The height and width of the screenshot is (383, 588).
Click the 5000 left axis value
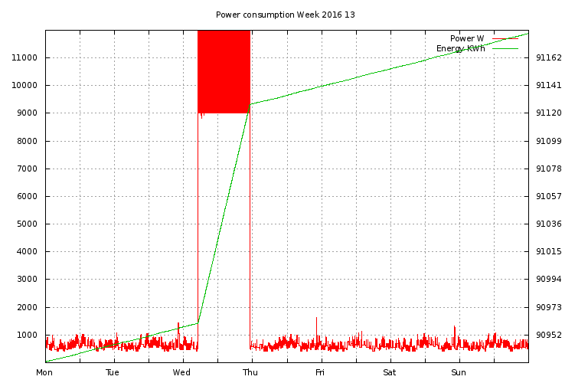pos(27,224)
